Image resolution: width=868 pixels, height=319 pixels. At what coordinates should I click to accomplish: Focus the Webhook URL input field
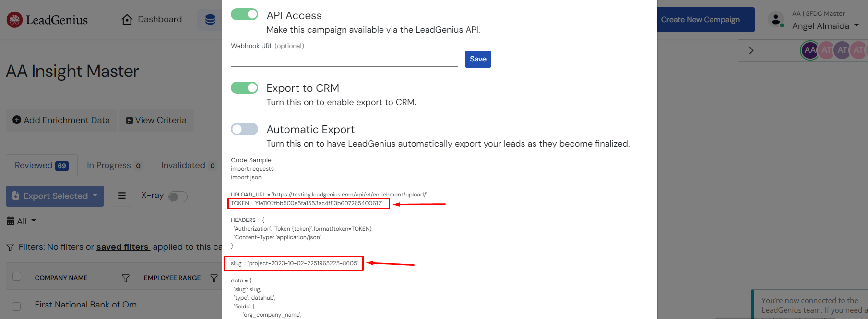(x=345, y=59)
